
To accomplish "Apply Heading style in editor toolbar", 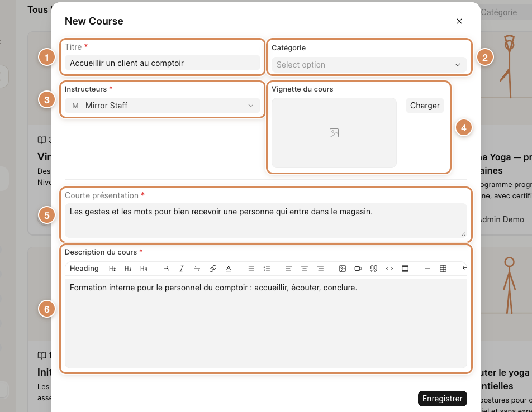I will pyautogui.click(x=84, y=269).
